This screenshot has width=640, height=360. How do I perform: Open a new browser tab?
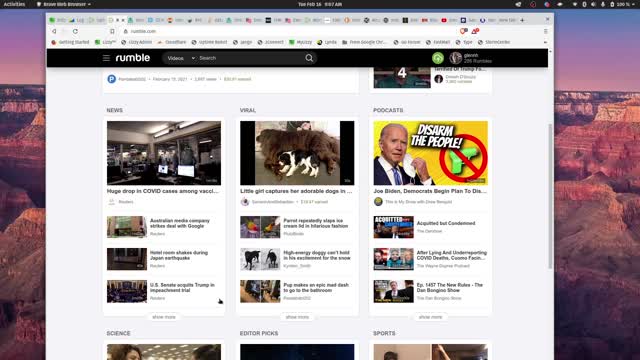click(522, 20)
